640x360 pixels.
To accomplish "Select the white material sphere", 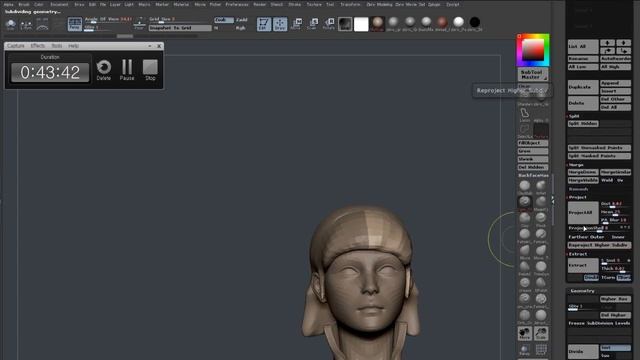I will pyautogui.click(x=458, y=22).
